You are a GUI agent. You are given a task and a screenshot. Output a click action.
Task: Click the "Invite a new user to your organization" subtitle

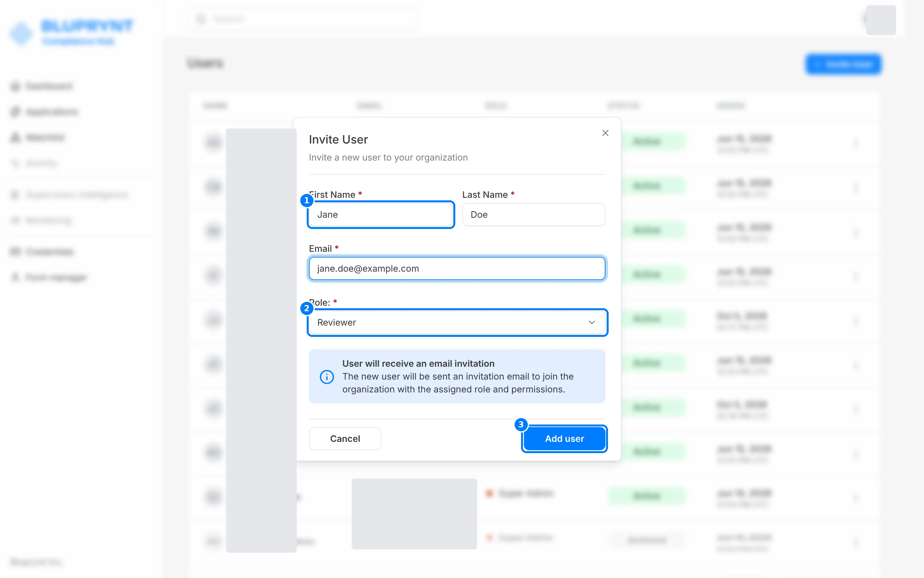[388, 157]
